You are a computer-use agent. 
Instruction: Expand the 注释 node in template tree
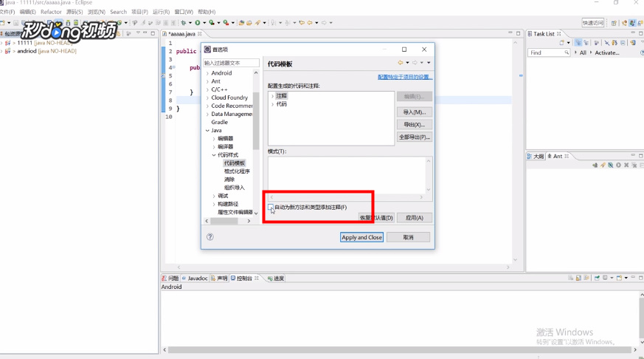[272, 96]
